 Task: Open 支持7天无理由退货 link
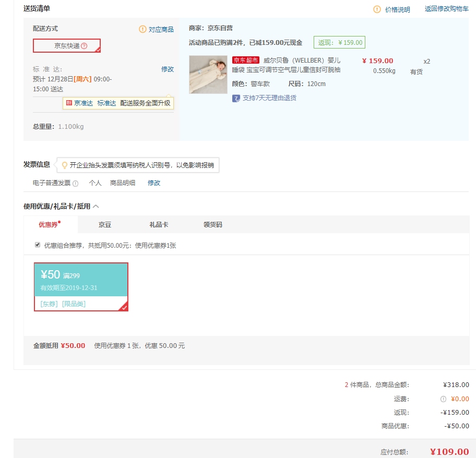coord(269,98)
